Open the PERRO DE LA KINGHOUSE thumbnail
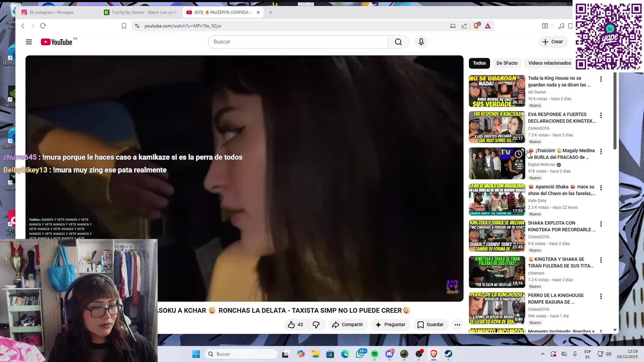This screenshot has width=644, height=362. coord(497,308)
